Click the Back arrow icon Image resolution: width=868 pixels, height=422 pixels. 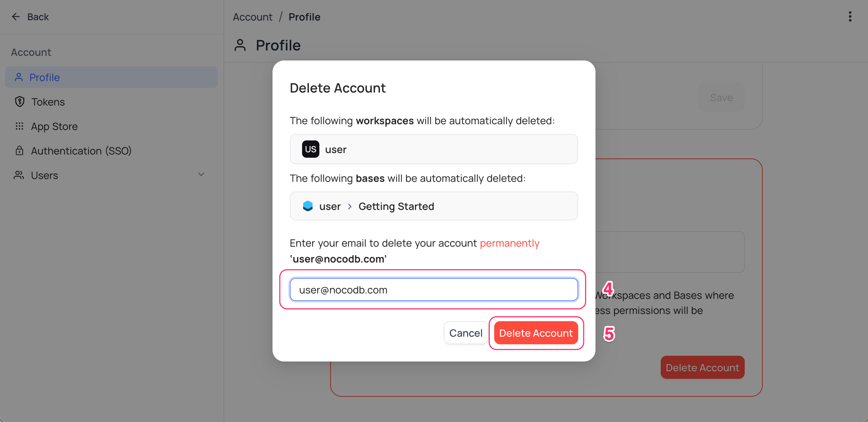pos(15,15)
